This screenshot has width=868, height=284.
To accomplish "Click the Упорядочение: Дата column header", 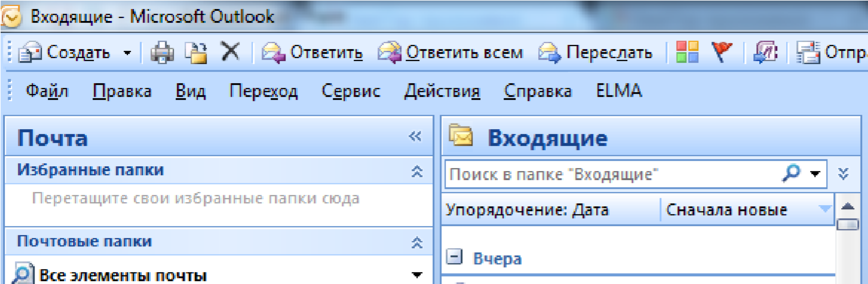I will 527,210.
